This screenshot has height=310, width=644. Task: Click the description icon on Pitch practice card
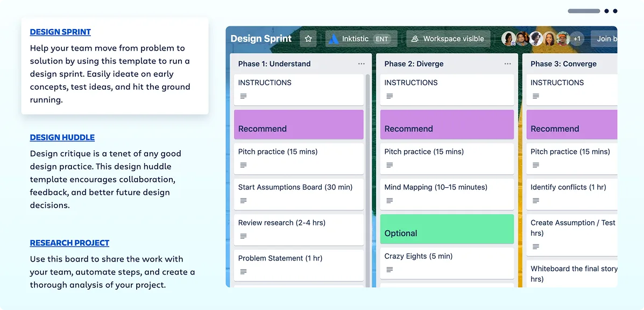coord(243,164)
